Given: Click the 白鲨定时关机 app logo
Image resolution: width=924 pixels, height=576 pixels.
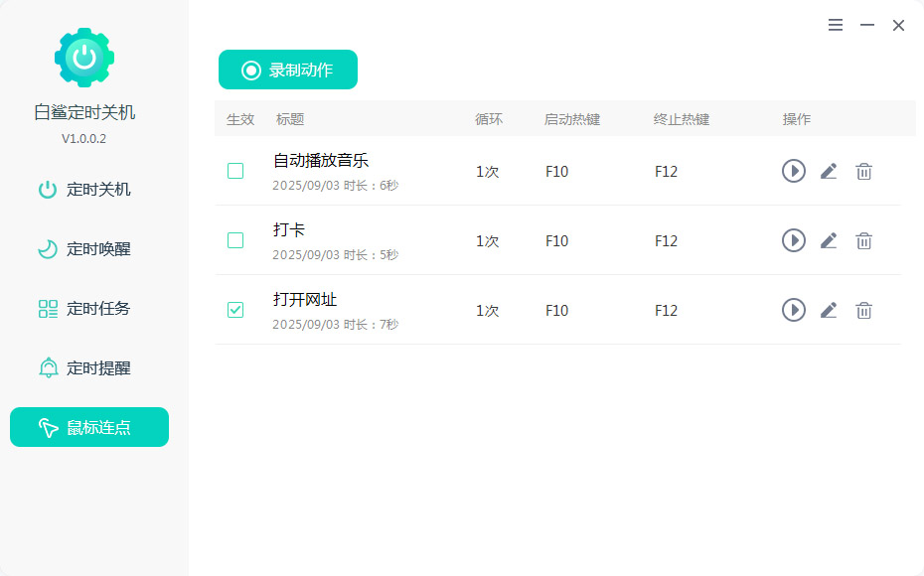Looking at the screenshot, I should (84, 58).
